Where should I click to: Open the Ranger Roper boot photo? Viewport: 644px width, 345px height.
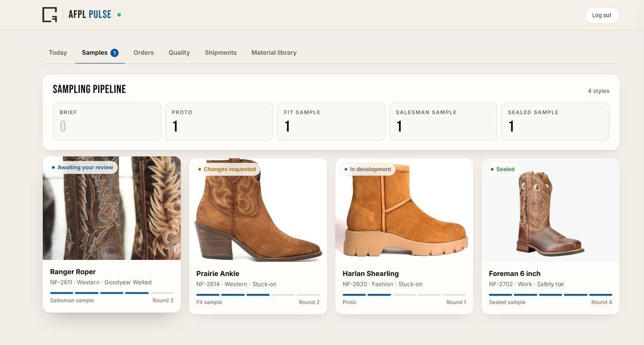tap(112, 208)
